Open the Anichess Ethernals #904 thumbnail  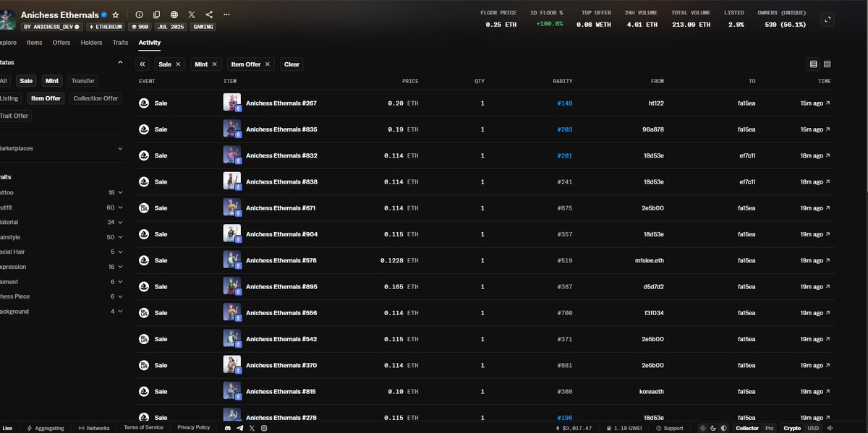pos(232,234)
